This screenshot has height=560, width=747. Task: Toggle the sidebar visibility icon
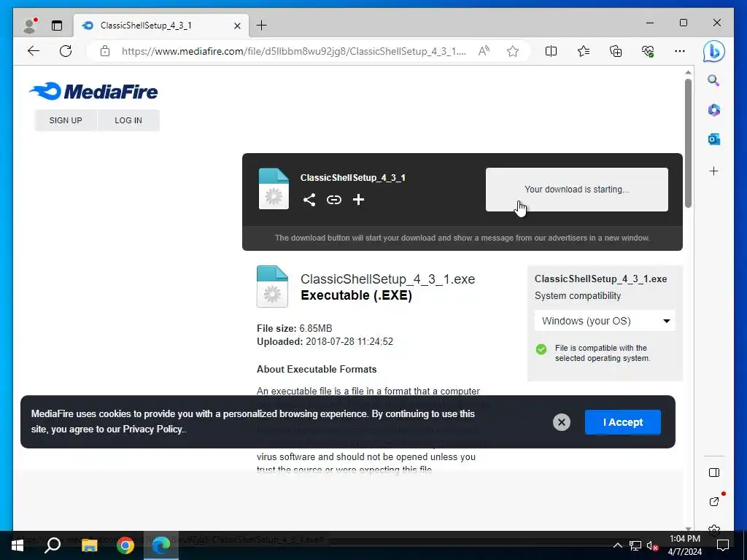(713, 472)
